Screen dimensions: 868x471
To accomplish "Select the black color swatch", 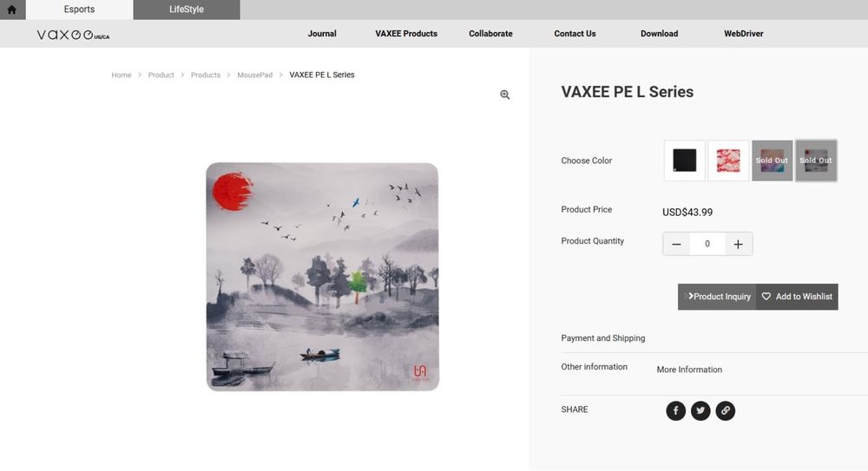I will (x=685, y=160).
